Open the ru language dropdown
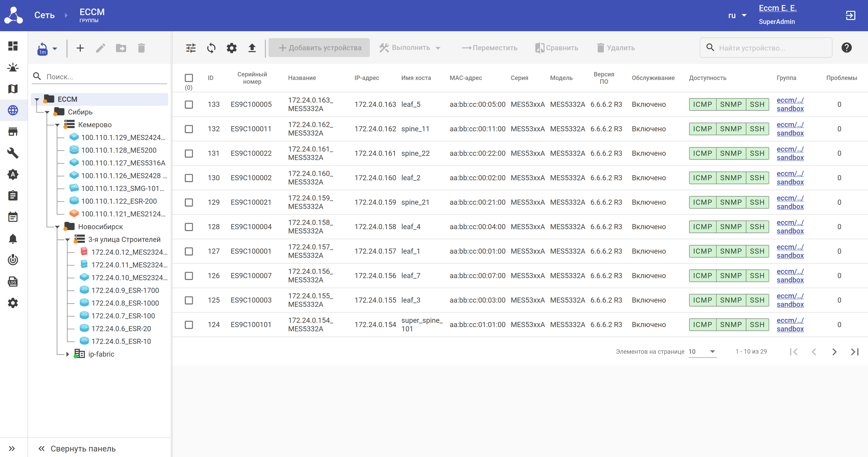Screen dimensions: 868x457 (x=737, y=15)
